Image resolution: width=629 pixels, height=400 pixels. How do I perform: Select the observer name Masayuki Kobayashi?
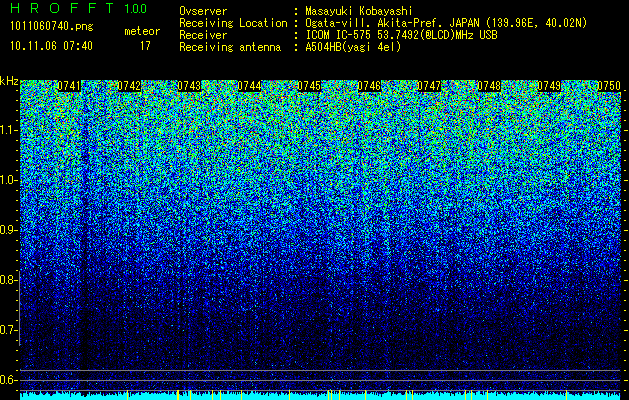point(359,11)
